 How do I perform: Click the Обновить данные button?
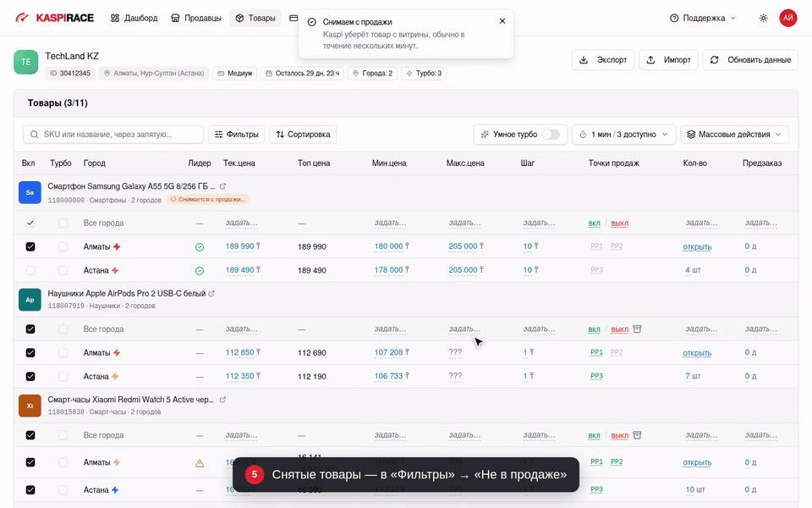750,60
